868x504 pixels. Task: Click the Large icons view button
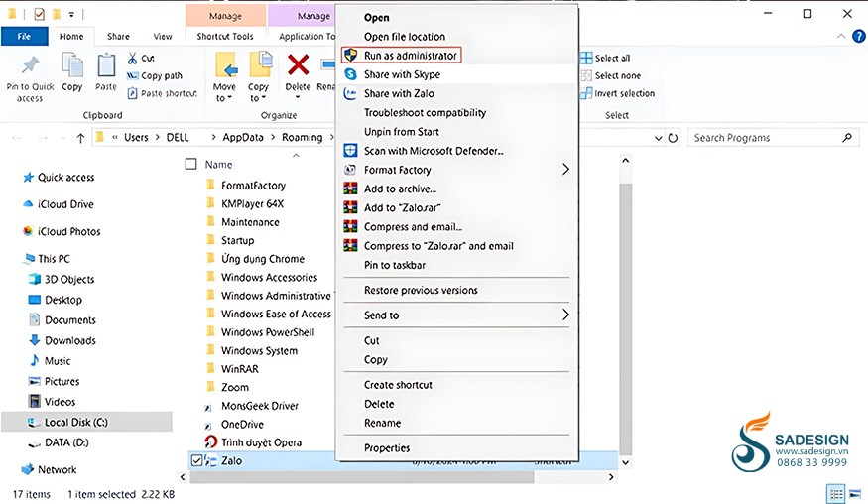pos(855,494)
